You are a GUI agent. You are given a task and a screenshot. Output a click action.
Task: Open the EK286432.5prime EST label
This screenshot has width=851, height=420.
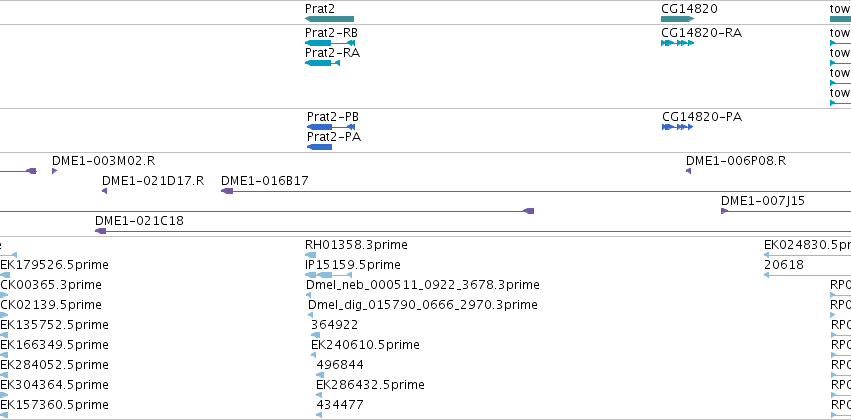[x=370, y=385]
